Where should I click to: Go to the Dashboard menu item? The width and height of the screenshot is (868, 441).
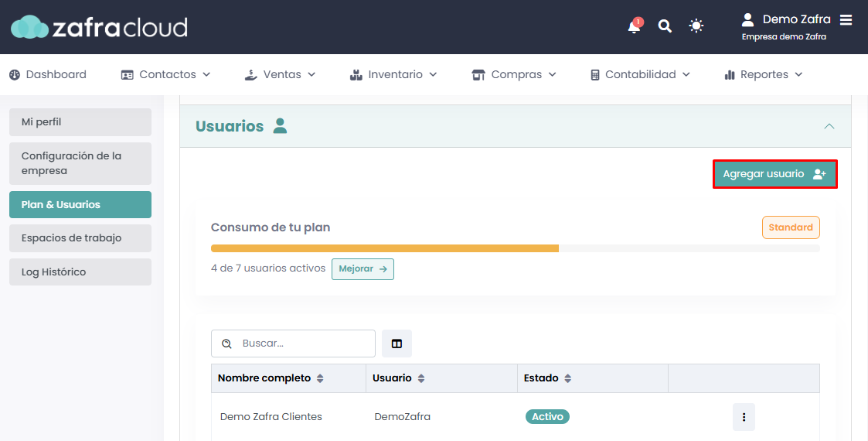coord(48,75)
